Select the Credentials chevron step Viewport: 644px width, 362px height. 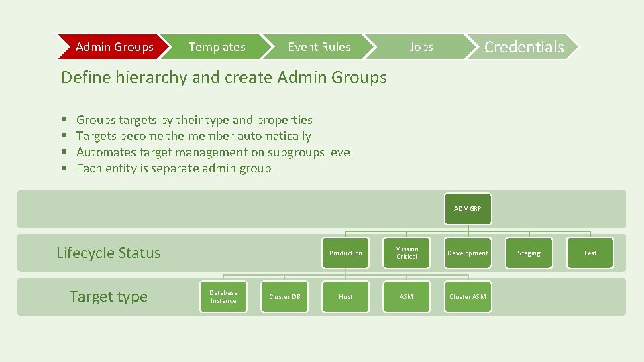click(524, 47)
